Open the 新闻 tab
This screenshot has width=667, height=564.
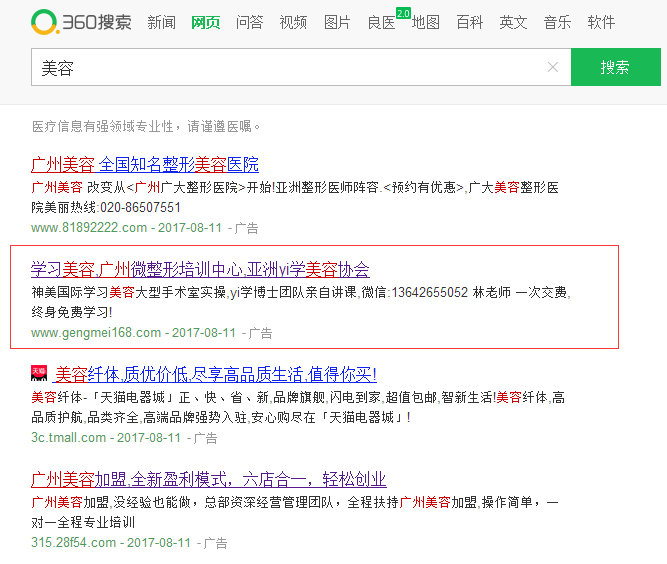161,22
